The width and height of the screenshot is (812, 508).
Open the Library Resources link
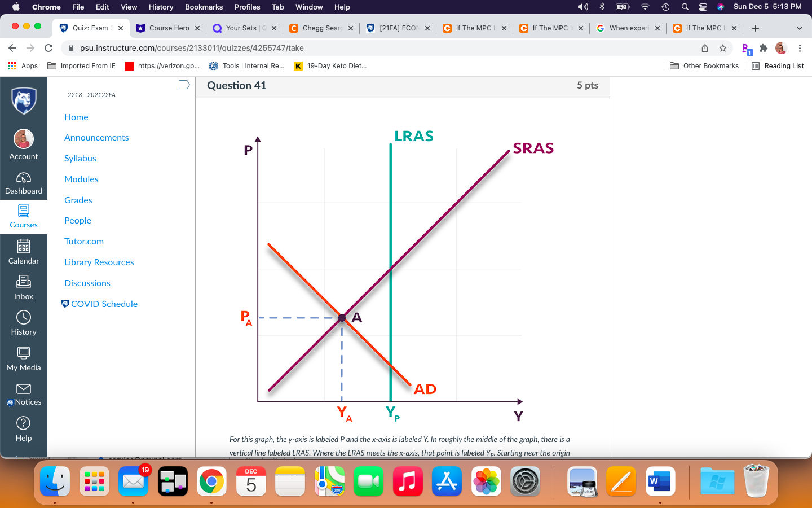(x=99, y=262)
